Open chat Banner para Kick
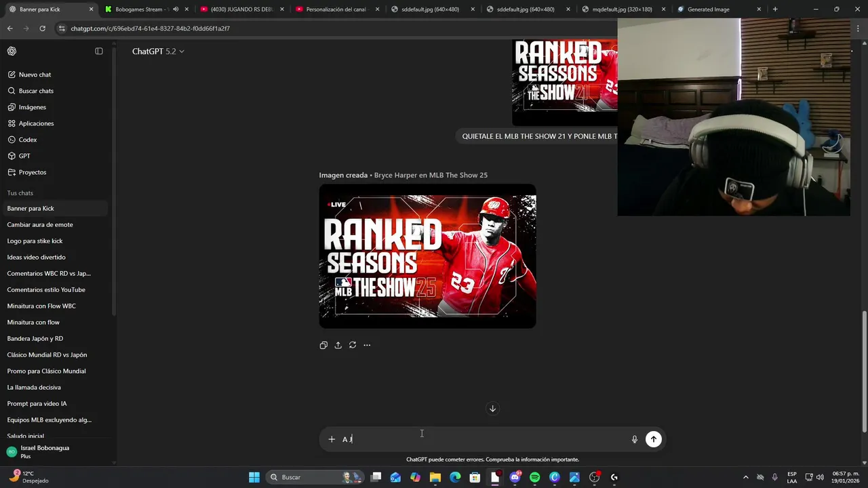This screenshot has width=868, height=488. (55, 208)
